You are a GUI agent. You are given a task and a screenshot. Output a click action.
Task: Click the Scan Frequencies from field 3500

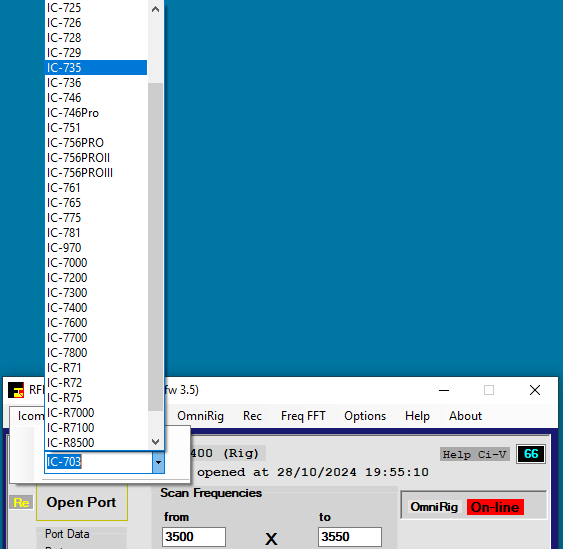(x=194, y=537)
